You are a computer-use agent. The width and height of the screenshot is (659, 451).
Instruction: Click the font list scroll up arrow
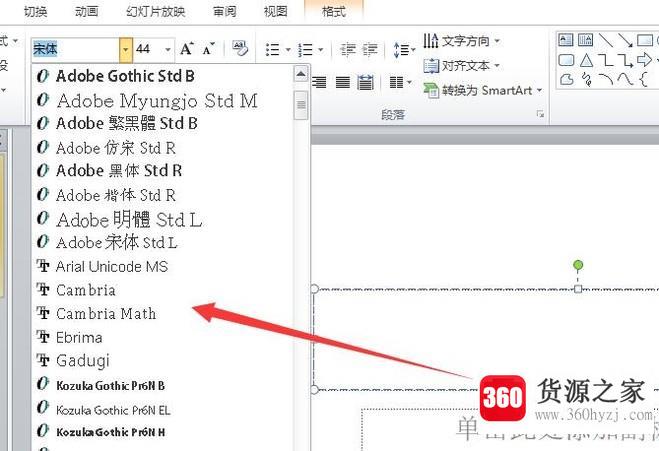pyautogui.click(x=301, y=74)
